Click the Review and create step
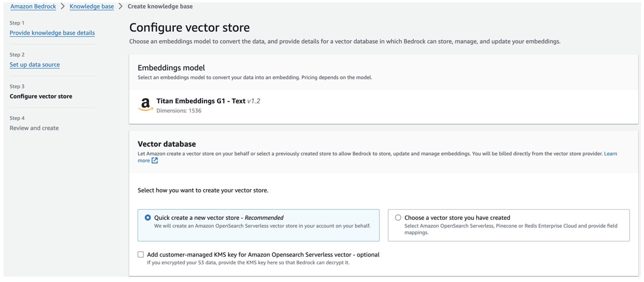Viewport: 644px width, 282px height. pos(34,128)
